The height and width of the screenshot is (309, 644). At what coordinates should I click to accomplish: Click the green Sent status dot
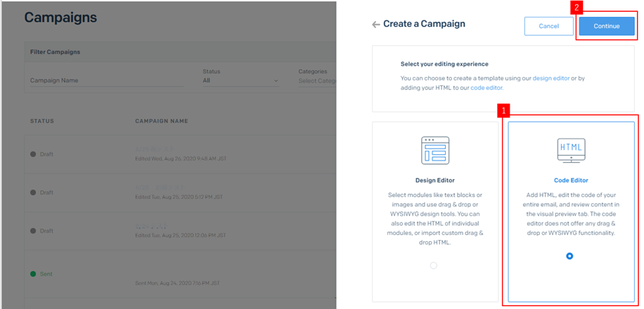pos(33,274)
